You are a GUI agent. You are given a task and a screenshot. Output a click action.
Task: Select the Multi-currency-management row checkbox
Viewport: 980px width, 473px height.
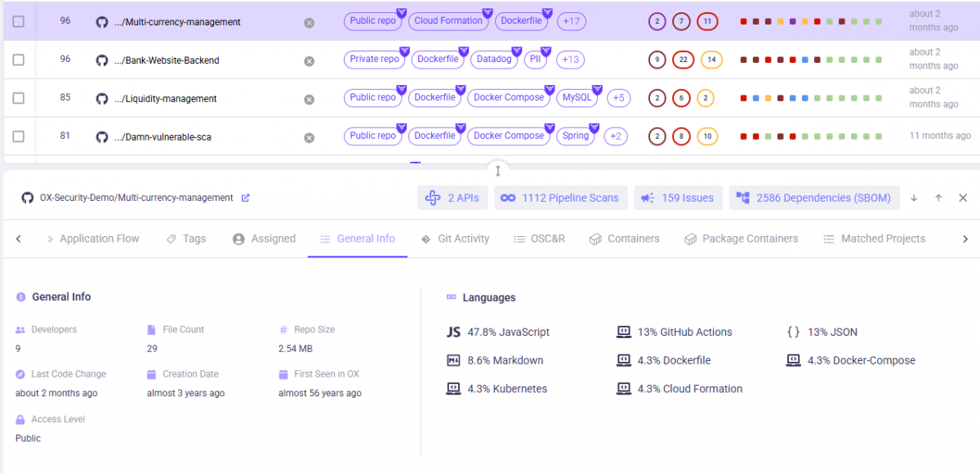pyautogui.click(x=19, y=22)
